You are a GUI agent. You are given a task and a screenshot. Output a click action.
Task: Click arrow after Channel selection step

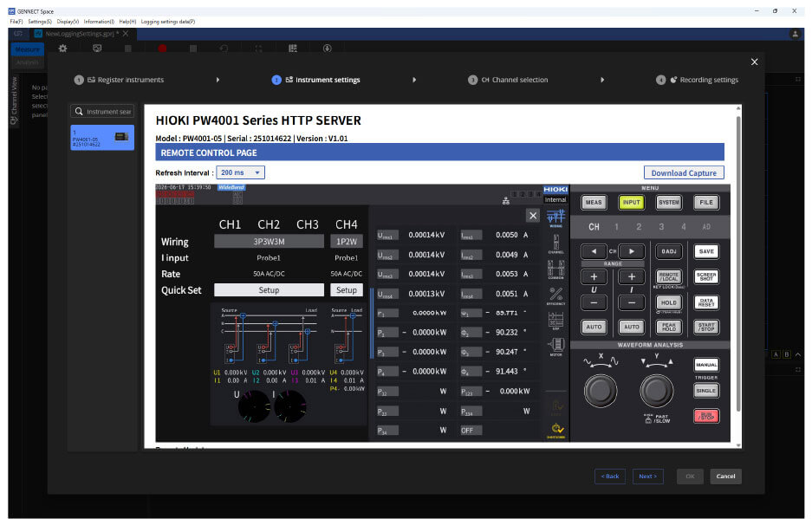tap(602, 80)
